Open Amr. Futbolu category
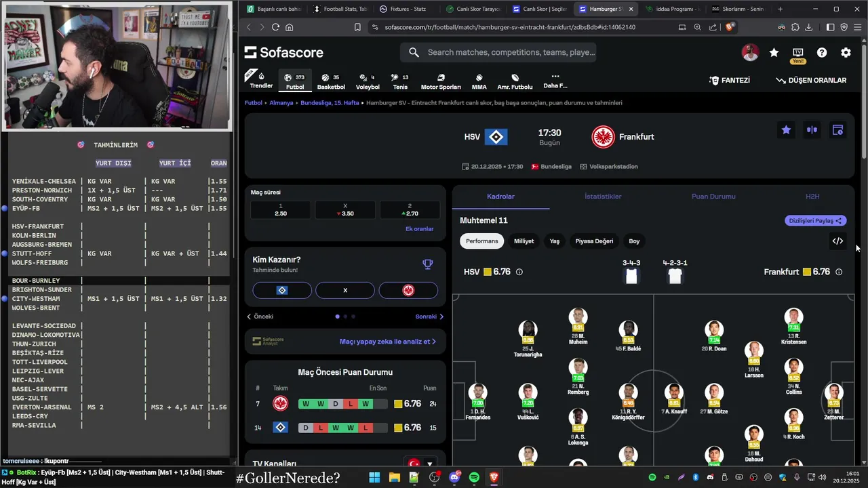 (x=515, y=81)
